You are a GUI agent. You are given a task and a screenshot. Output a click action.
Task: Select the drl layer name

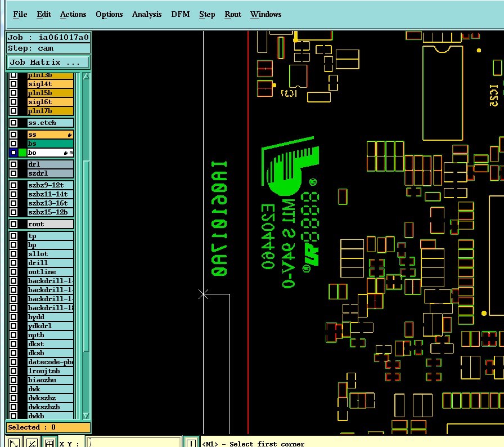51,164
